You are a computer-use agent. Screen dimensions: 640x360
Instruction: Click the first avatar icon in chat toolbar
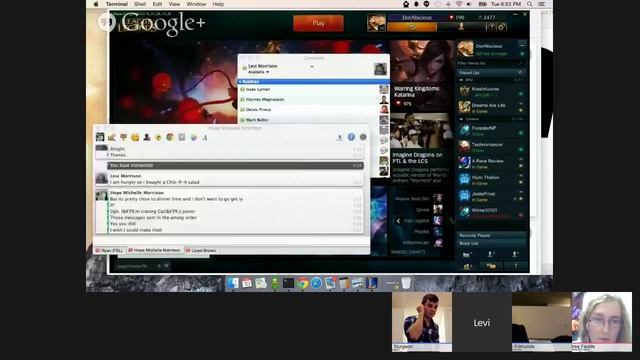(x=100, y=137)
